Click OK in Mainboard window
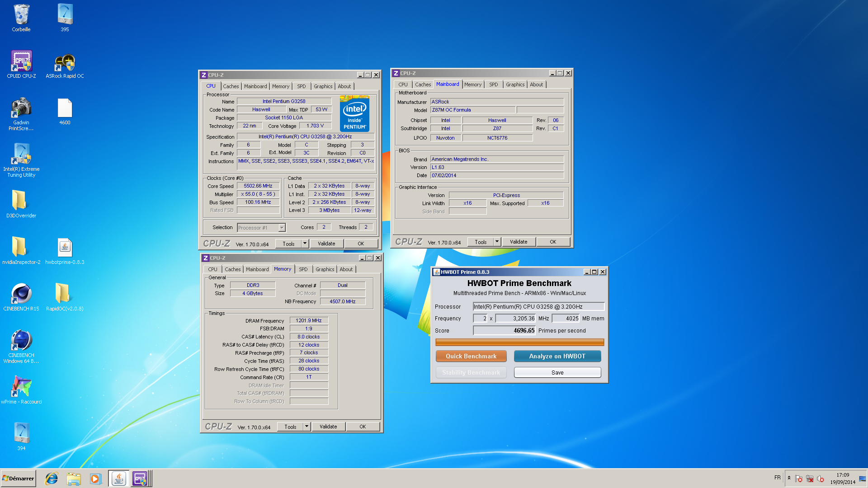 click(553, 242)
